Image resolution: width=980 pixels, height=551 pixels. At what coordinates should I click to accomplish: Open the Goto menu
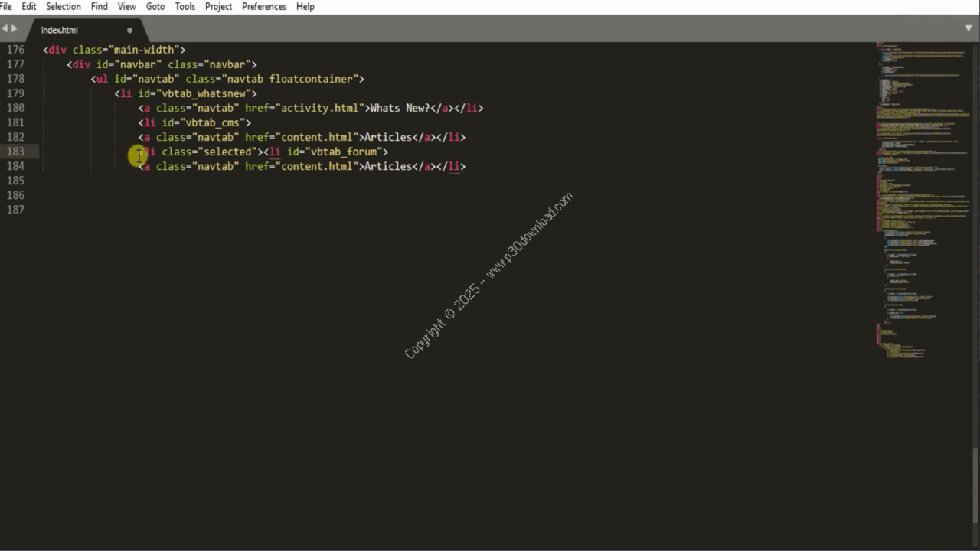[x=155, y=6]
